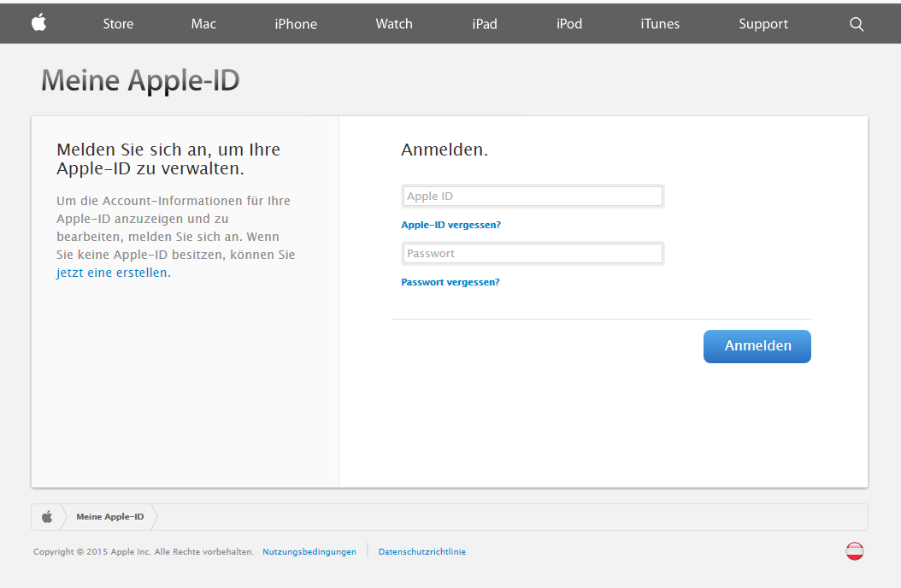The width and height of the screenshot is (901, 588).
Task: Select the Austria flag region icon
Action: coord(855,551)
